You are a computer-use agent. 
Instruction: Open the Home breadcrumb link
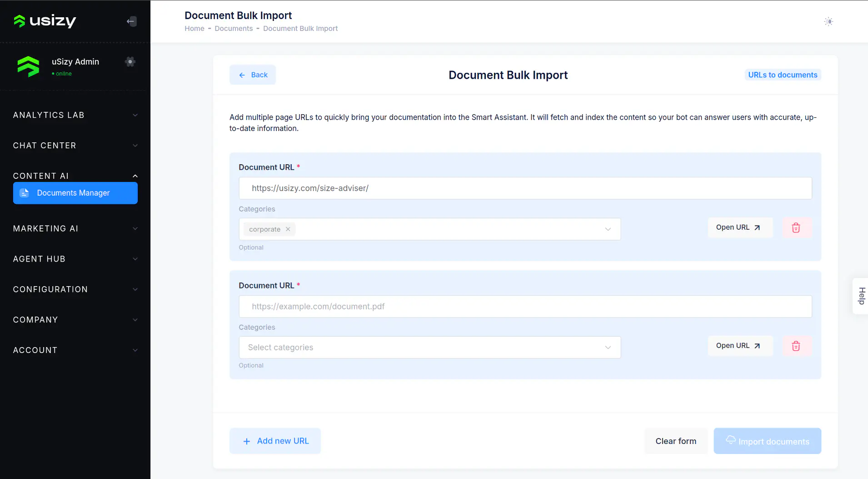point(194,28)
